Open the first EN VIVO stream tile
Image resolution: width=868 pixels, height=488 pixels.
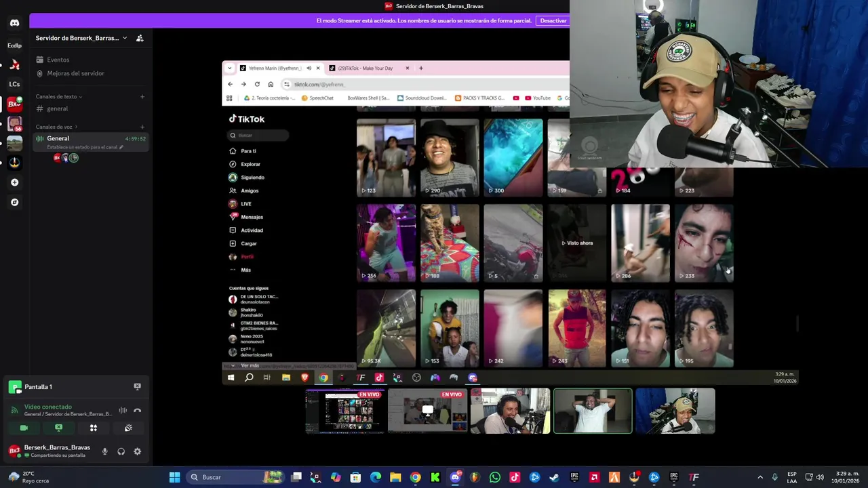(x=344, y=411)
